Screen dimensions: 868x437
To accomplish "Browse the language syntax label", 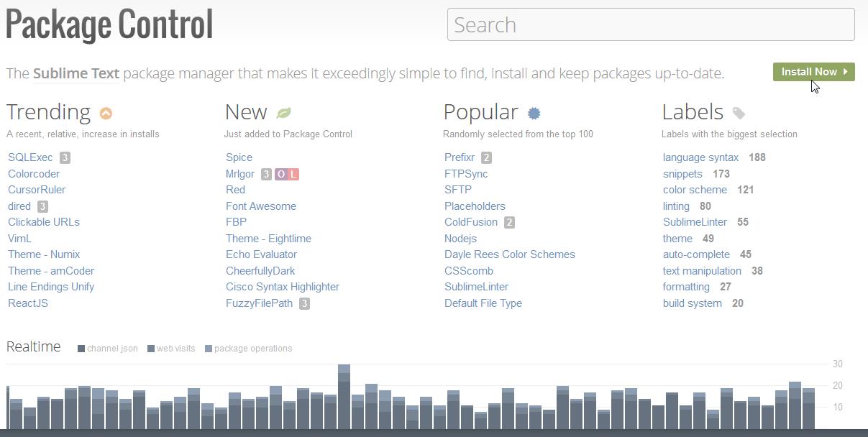I will [700, 157].
